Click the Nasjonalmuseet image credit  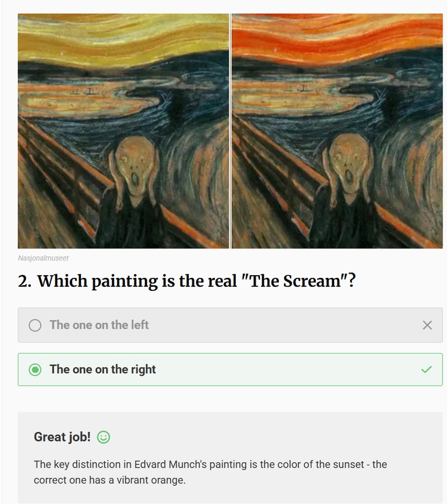[43, 258]
